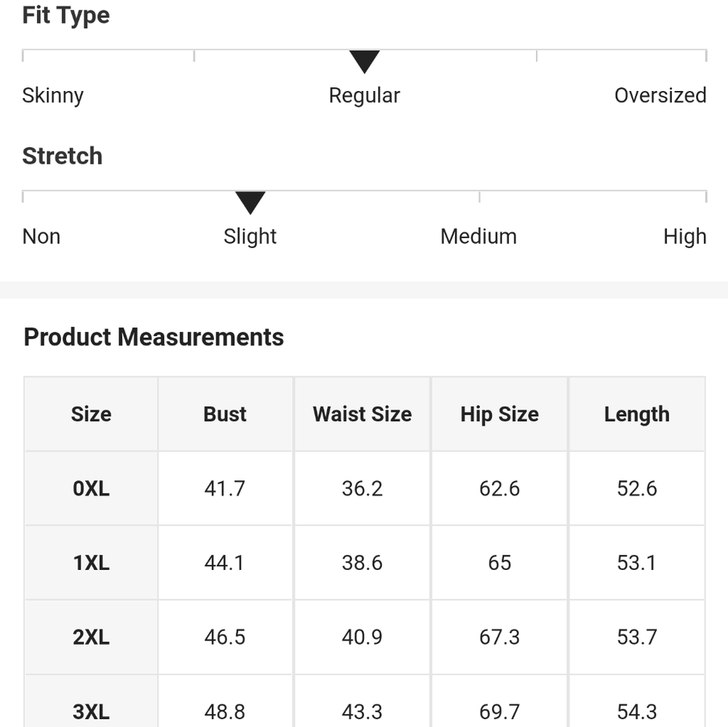Image resolution: width=728 pixels, height=727 pixels.
Task: Select the 1XL size row
Action: [365, 563]
